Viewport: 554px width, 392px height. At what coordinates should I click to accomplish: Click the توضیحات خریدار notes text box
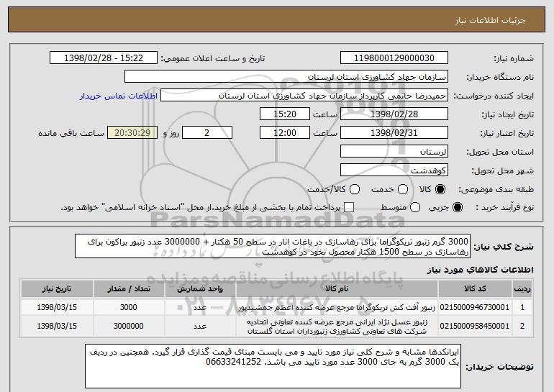pyautogui.click(x=273, y=366)
